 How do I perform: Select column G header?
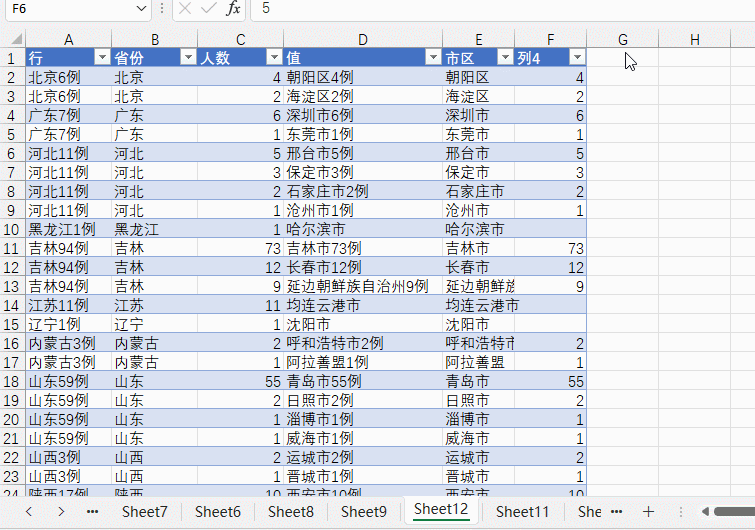click(x=623, y=39)
